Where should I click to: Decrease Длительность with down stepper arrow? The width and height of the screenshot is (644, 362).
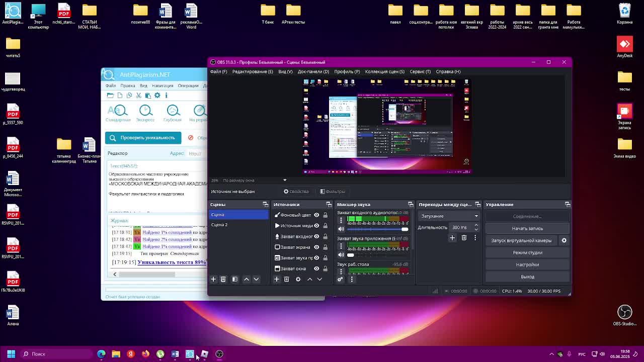tap(476, 229)
